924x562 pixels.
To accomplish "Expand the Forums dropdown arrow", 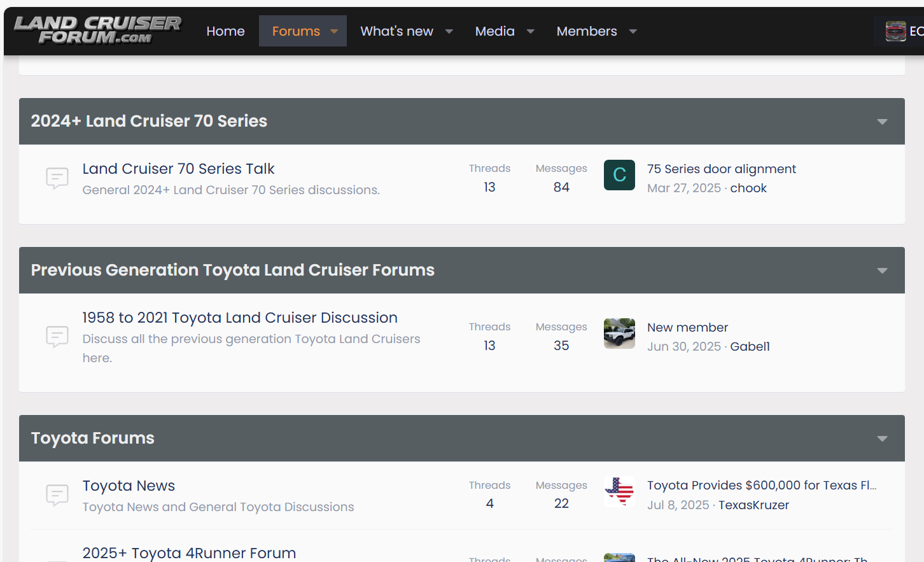I will click(x=334, y=31).
